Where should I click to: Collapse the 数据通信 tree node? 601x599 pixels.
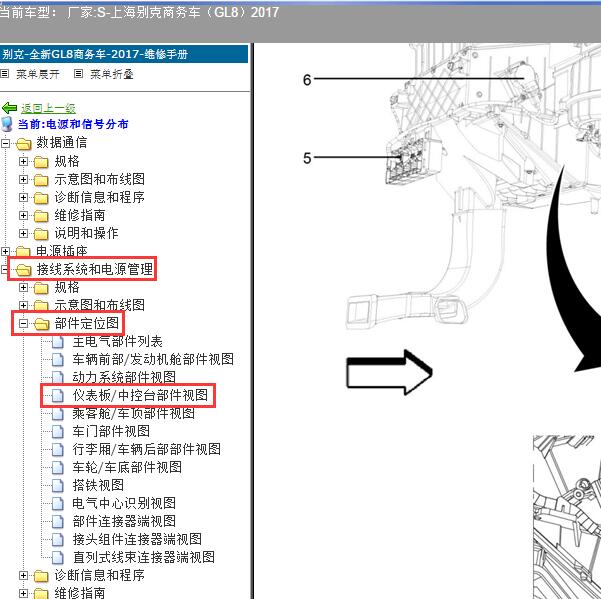5,143
